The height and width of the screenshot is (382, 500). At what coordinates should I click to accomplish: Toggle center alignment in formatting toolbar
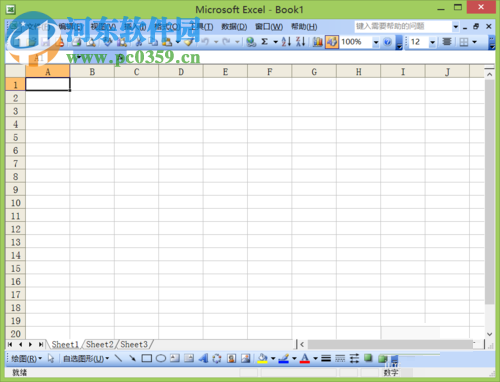(x=447, y=42)
